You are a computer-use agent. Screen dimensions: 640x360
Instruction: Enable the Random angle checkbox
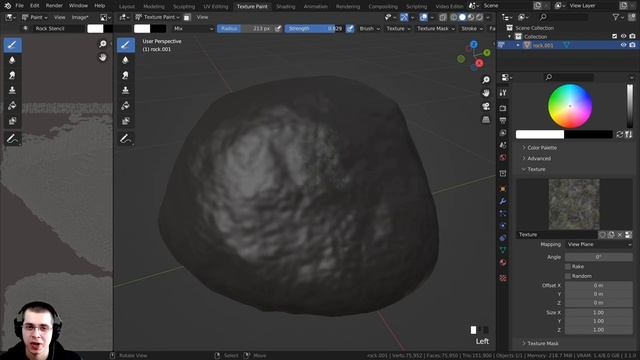[568, 276]
